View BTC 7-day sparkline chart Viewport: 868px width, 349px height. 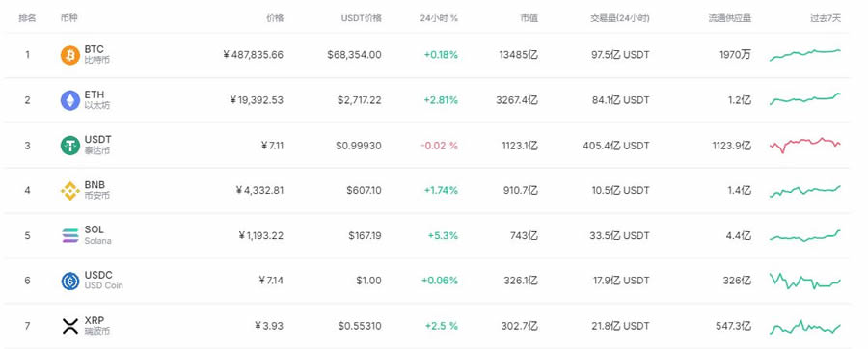tap(805, 55)
